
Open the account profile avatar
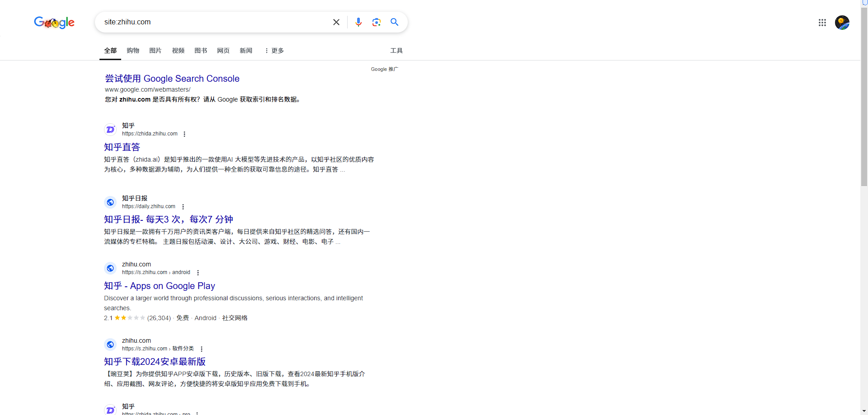click(842, 23)
